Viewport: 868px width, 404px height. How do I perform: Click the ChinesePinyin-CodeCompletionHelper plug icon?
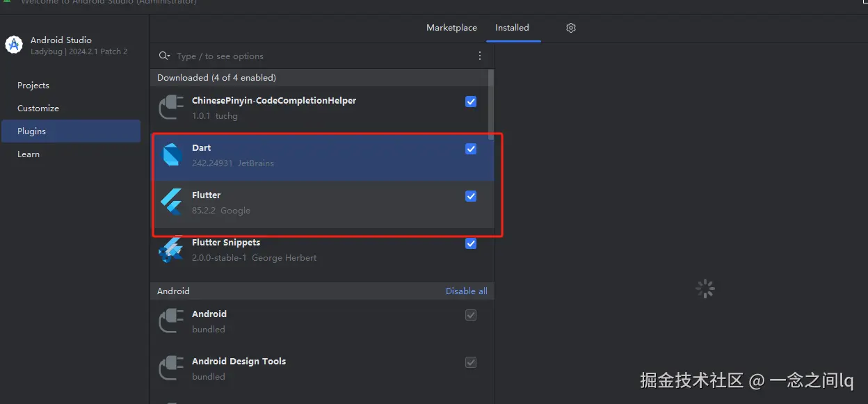171,108
